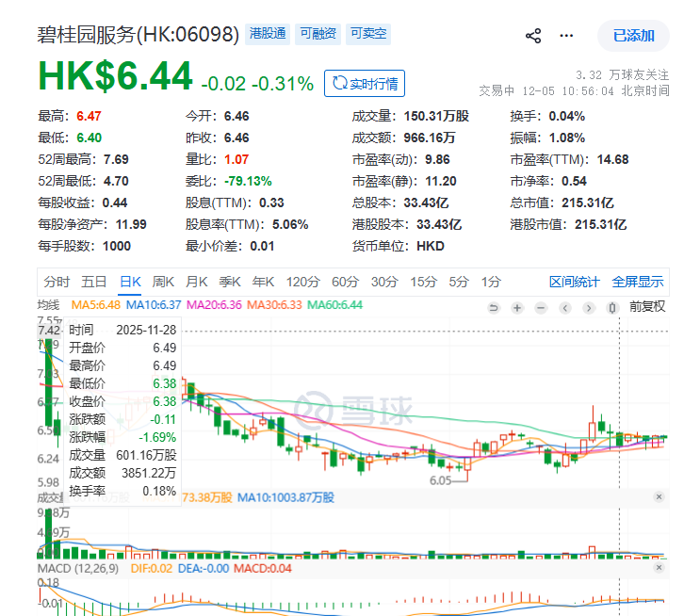The image size is (684, 616).
Task: Click the 实时行情 refresh button
Action: pos(365,84)
